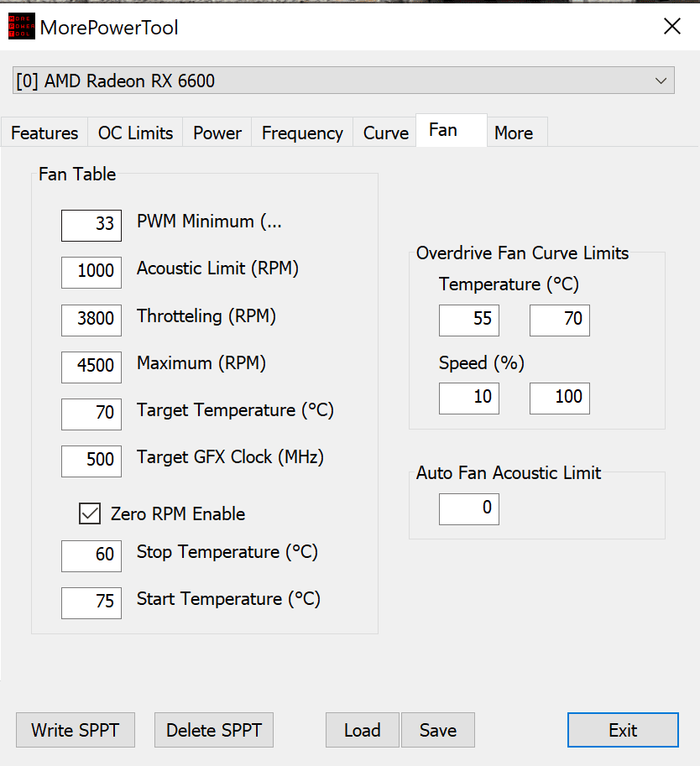This screenshot has width=700, height=766.
Task: Go to the Frequency tab
Action: pos(302,133)
